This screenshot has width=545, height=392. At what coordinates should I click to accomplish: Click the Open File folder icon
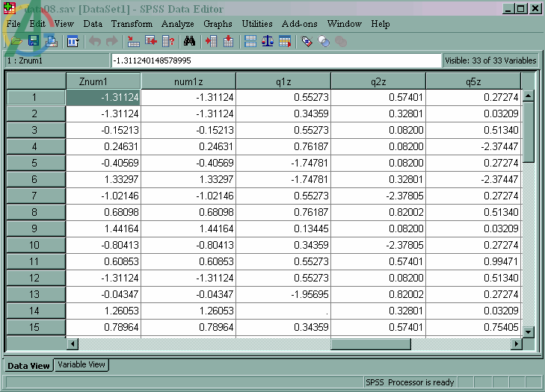tap(16, 41)
